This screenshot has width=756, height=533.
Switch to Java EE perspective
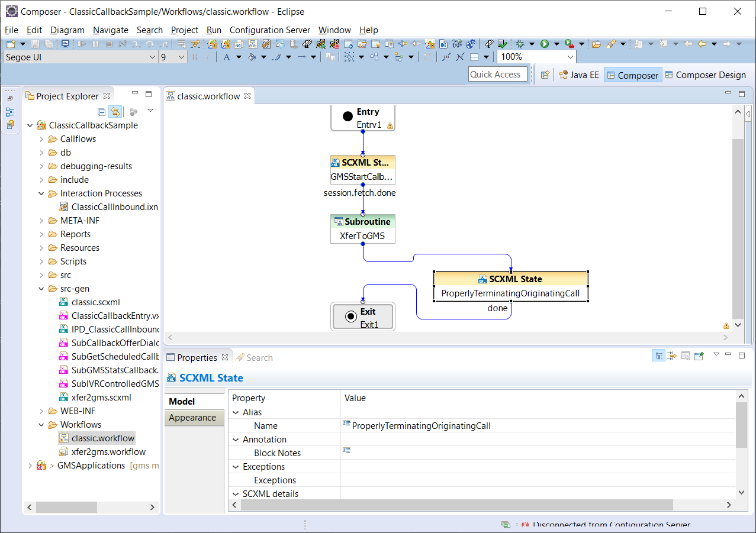point(579,75)
